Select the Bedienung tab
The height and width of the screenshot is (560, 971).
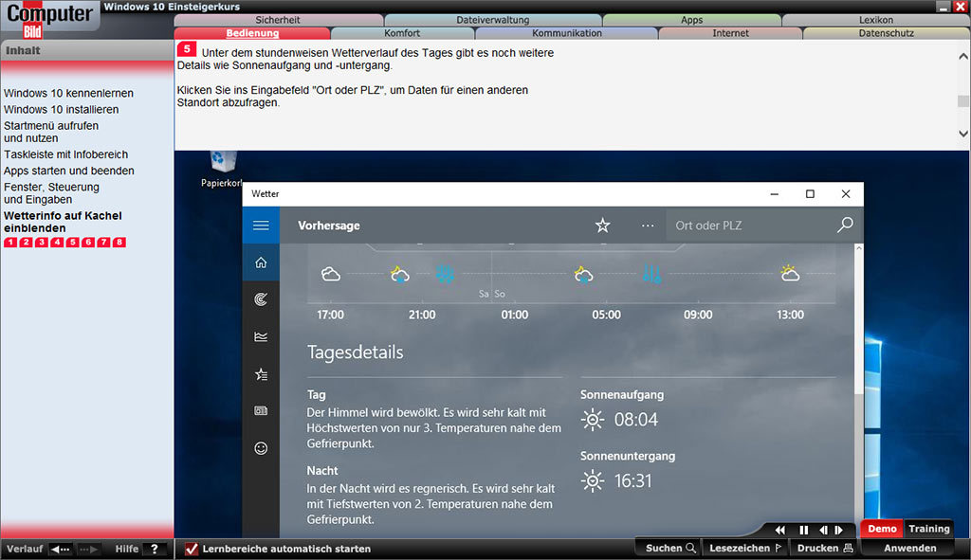pyautogui.click(x=252, y=33)
